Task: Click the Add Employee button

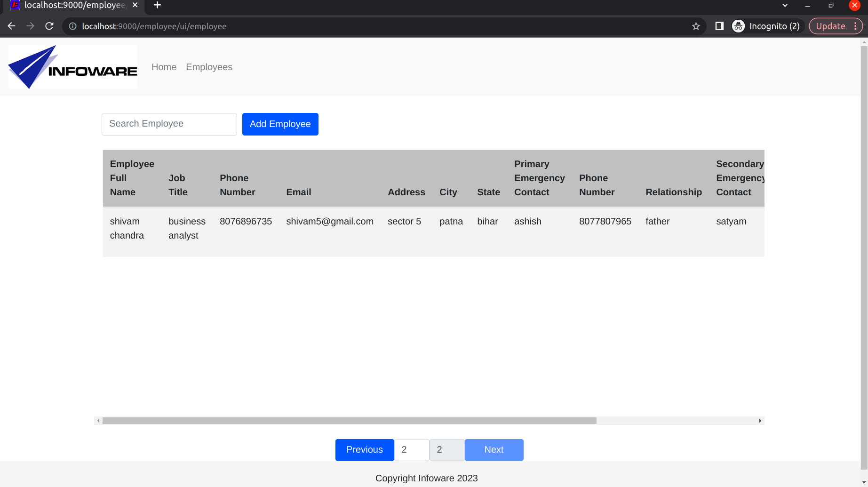Action: click(x=280, y=124)
